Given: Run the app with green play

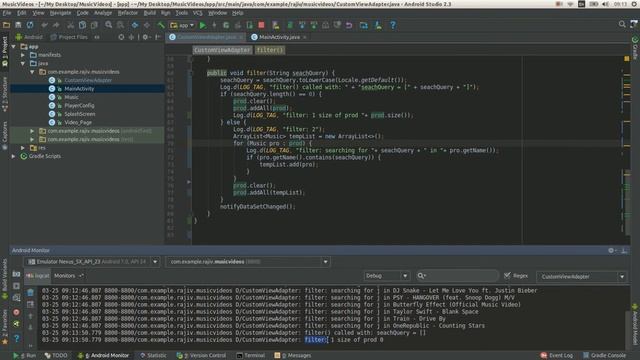Looking at the screenshot, I should click(203, 25).
